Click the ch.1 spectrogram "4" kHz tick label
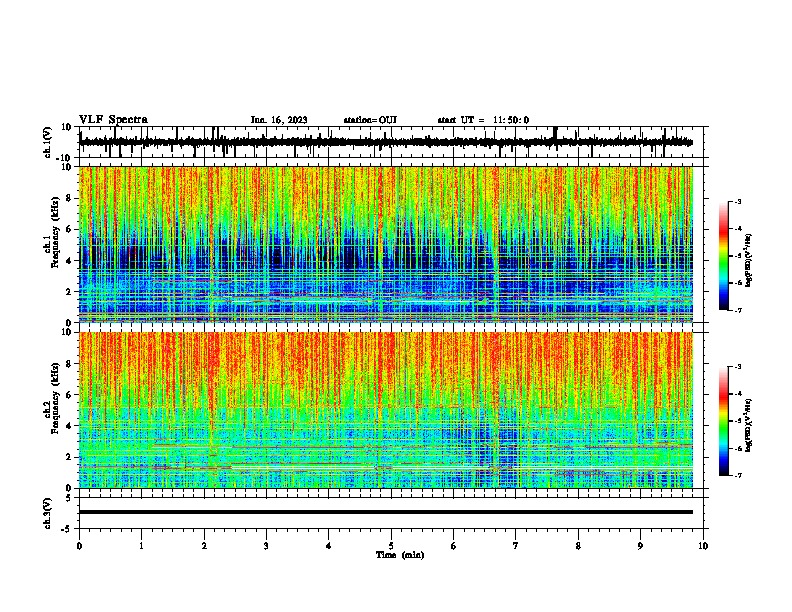Screen dimensions: 792x612 69,261
